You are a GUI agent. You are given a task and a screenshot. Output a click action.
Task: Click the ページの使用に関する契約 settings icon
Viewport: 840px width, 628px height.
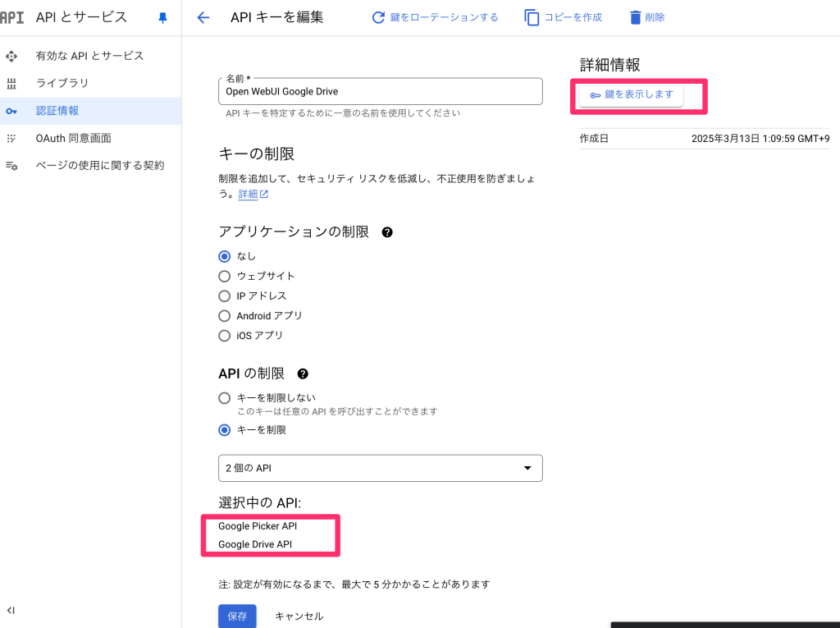(11, 166)
